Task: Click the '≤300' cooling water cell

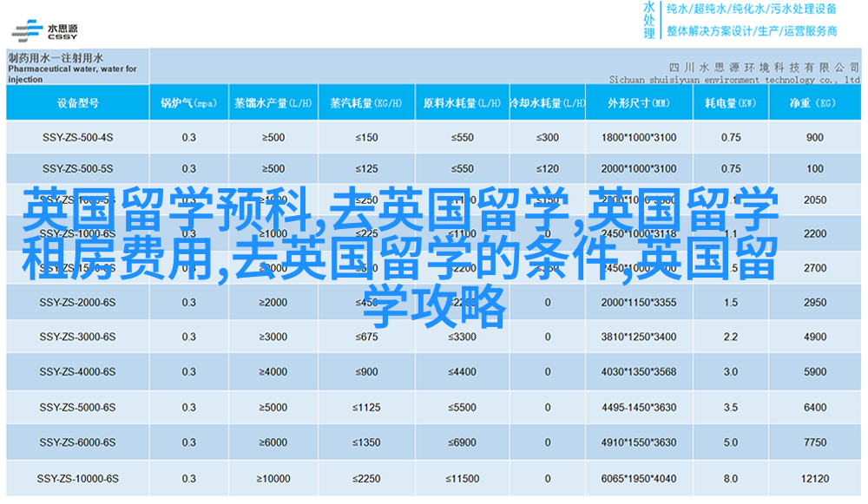Action: click(548, 137)
